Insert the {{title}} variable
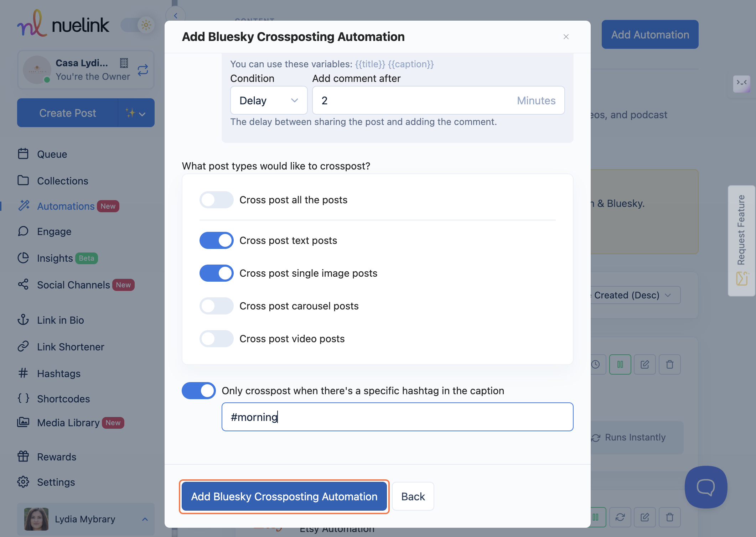This screenshot has width=756, height=537. point(370,64)
